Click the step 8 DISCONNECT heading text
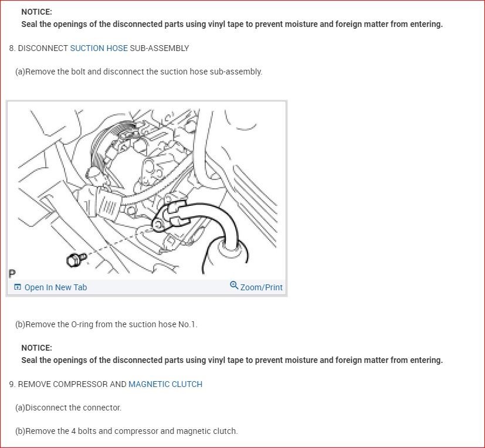The image size is (485, 448). pos(99,48)
